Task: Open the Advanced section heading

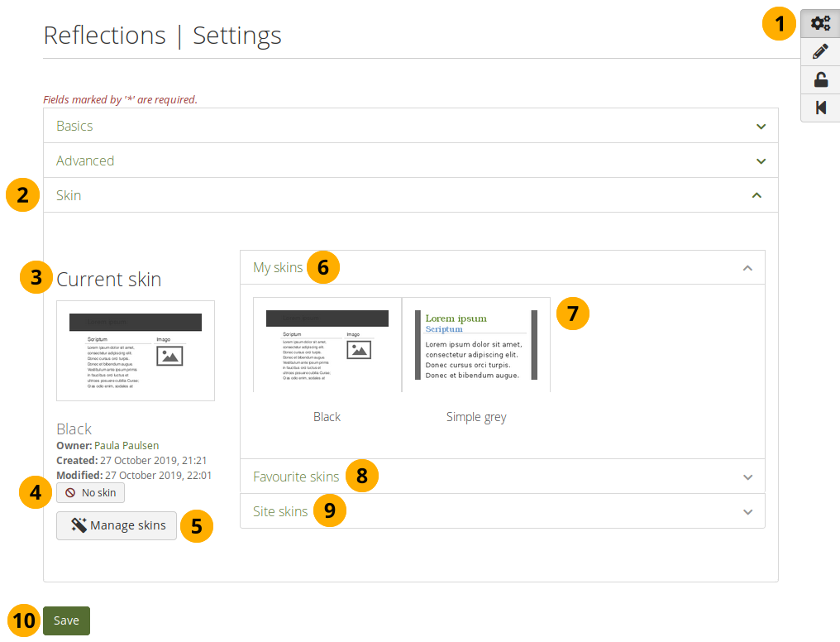Action: [x=85, y=161]
